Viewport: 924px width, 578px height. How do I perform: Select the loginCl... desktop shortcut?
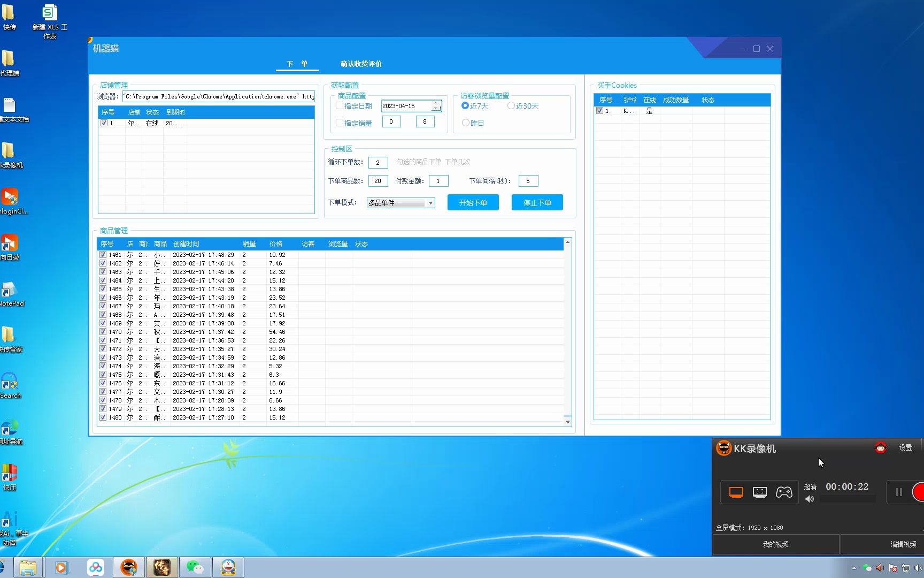point(13,201)
